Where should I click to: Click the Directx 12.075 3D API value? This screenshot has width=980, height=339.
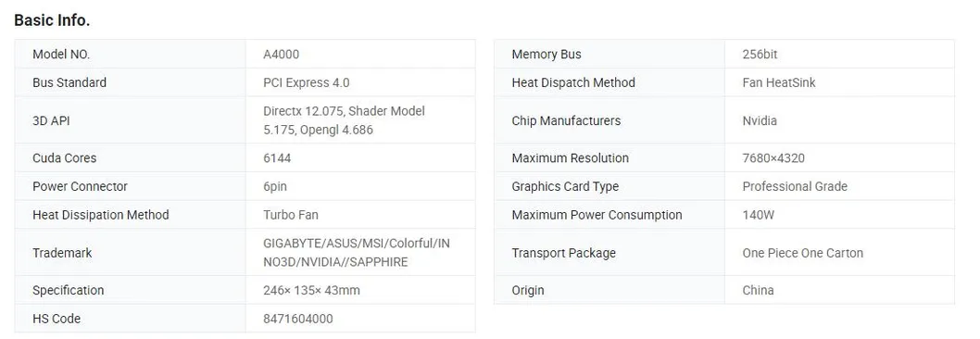(x=344, y=120)
